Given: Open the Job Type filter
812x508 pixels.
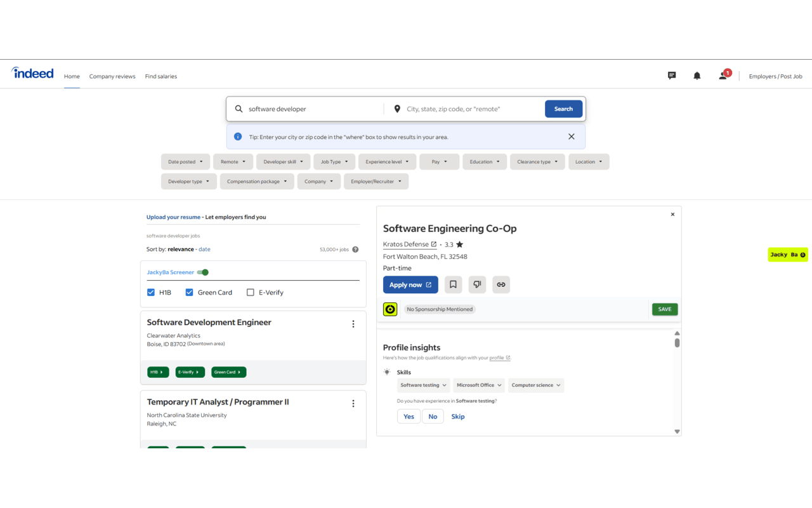Looking at the screenshot, I should (334, 162).
